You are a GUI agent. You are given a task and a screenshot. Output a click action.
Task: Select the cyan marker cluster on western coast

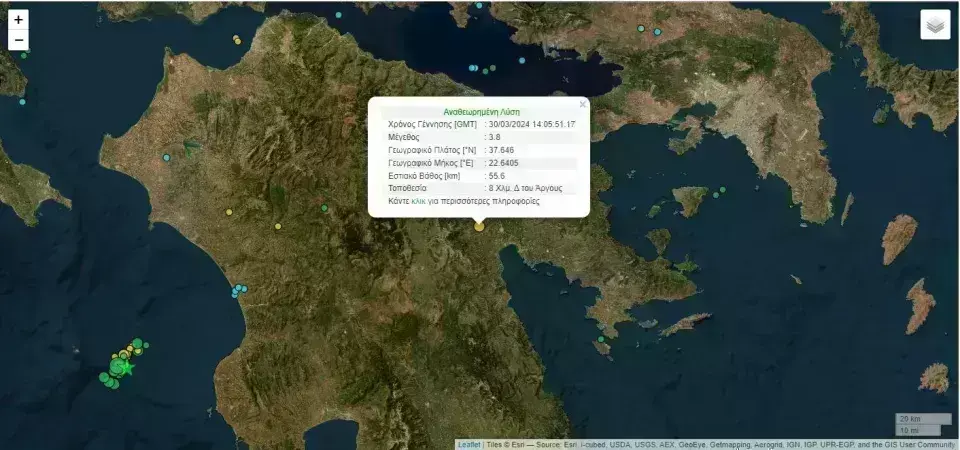pyautogui.click(x=238, y=291)
